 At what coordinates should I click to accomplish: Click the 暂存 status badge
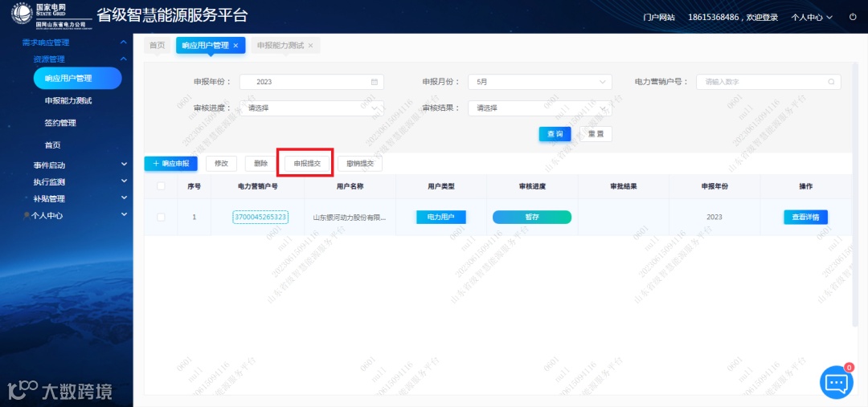(x=532, y=218)
